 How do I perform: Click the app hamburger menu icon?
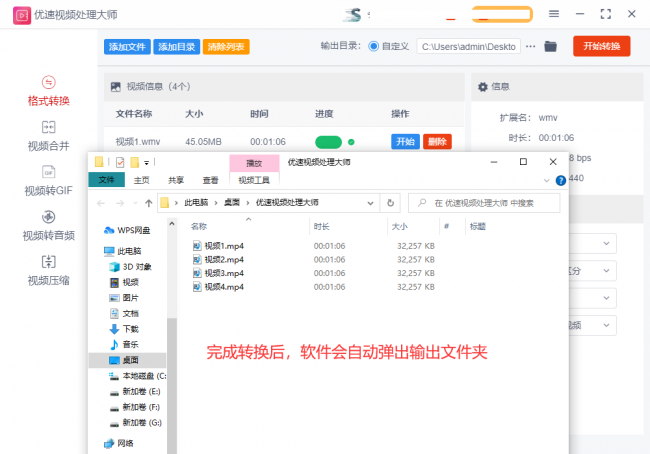tap(554, 14)
